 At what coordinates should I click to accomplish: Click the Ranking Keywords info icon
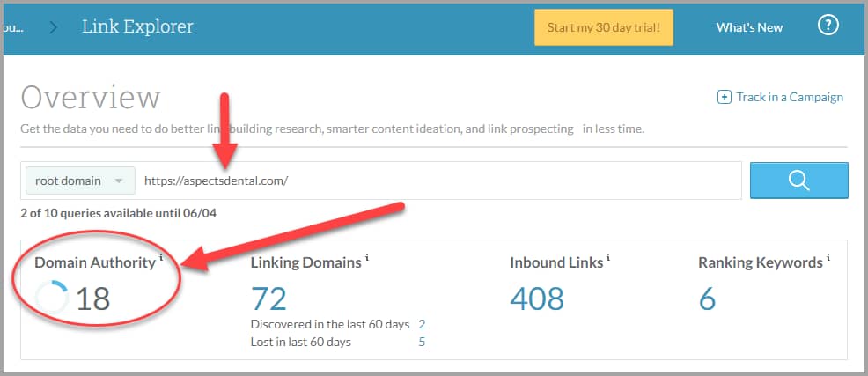tap(828, 257)
